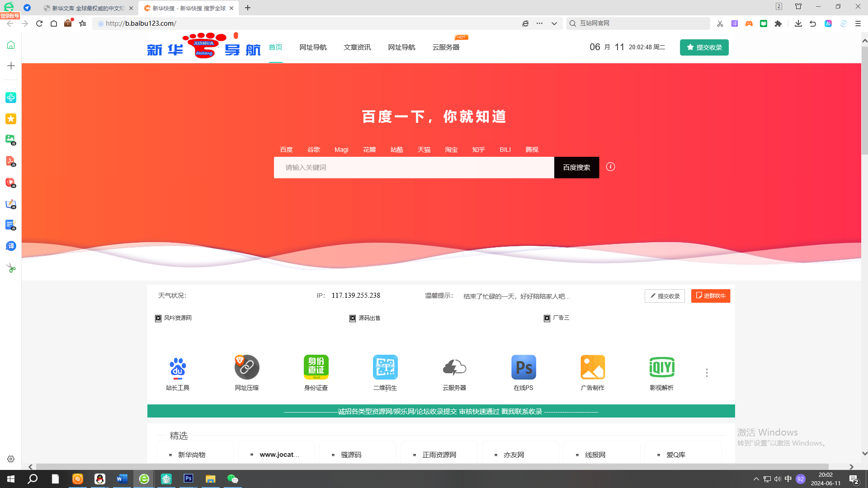
Task: Open the 影视解析 iQIYI icon
Action: click(662, 367)
